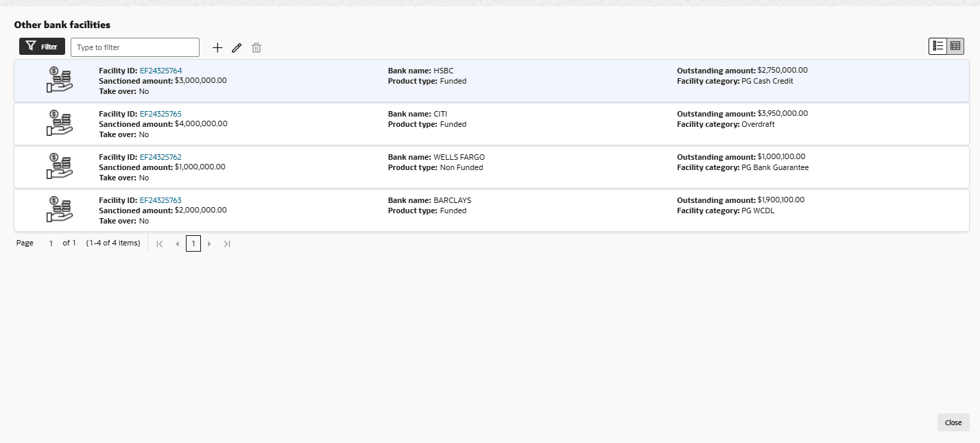Image resolution: width=980 pixels, height=443 pixels.
Task: Delete facility using trash icon
Action: point(256,47)
